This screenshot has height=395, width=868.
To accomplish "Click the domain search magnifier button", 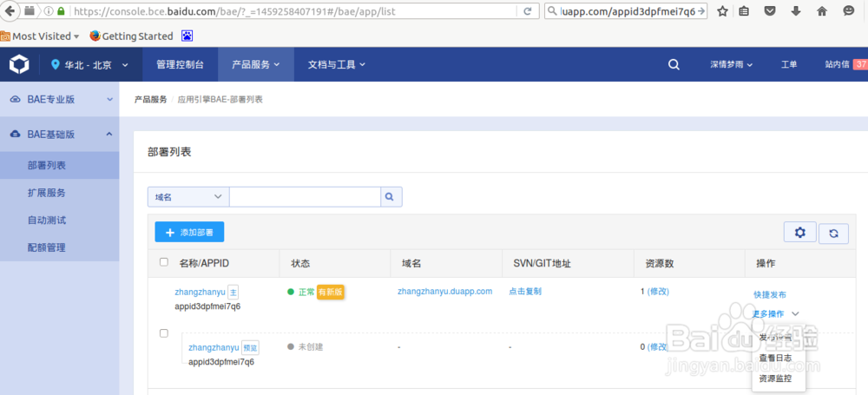I will click(x=391, y=197).
